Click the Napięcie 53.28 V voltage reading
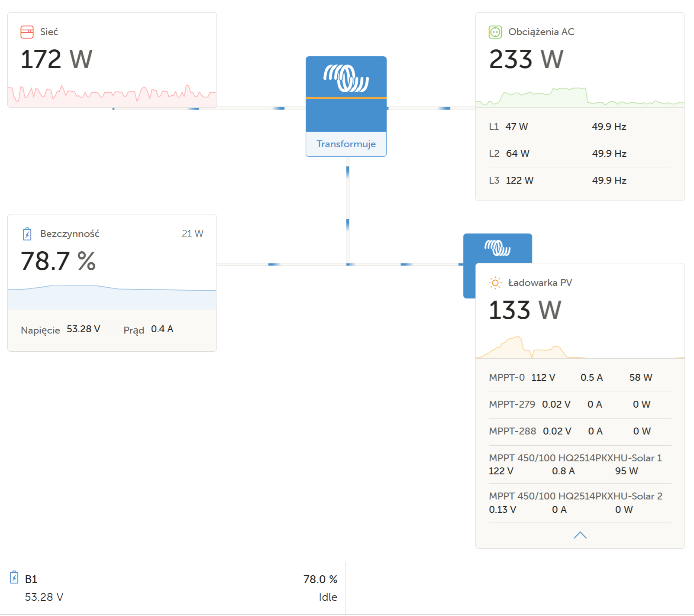 pyautogui.click(x=61, y=330)
